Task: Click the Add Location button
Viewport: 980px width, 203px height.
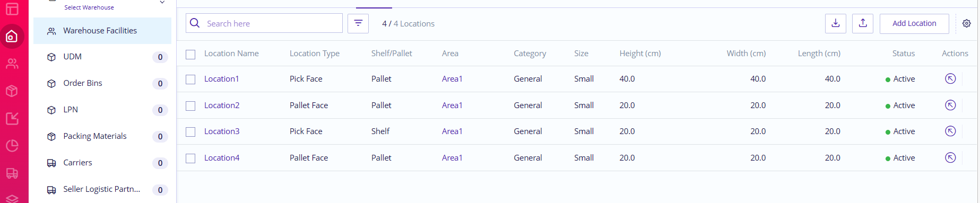Action: click(914, 23)
